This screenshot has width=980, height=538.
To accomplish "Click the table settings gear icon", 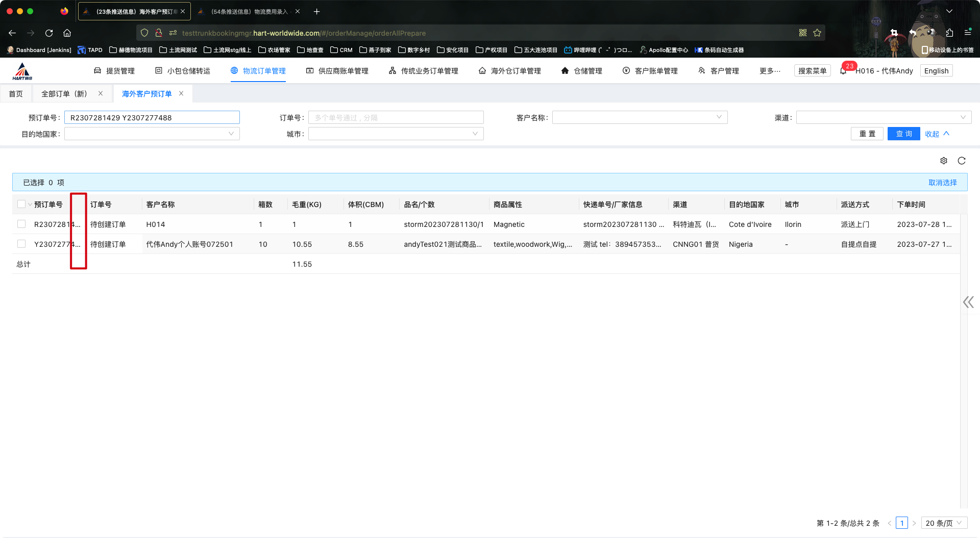I will (944, 161).
